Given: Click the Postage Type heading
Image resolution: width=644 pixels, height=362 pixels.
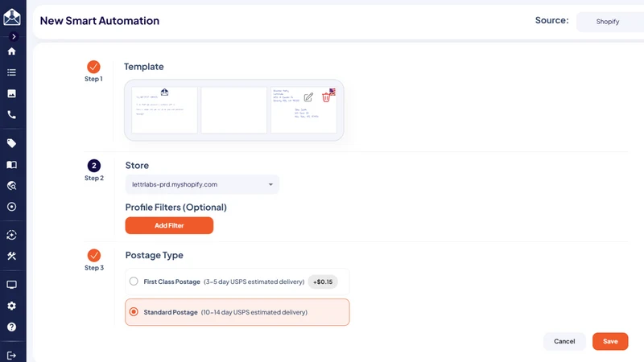Looking at the screenshot, I should [154, 255].
